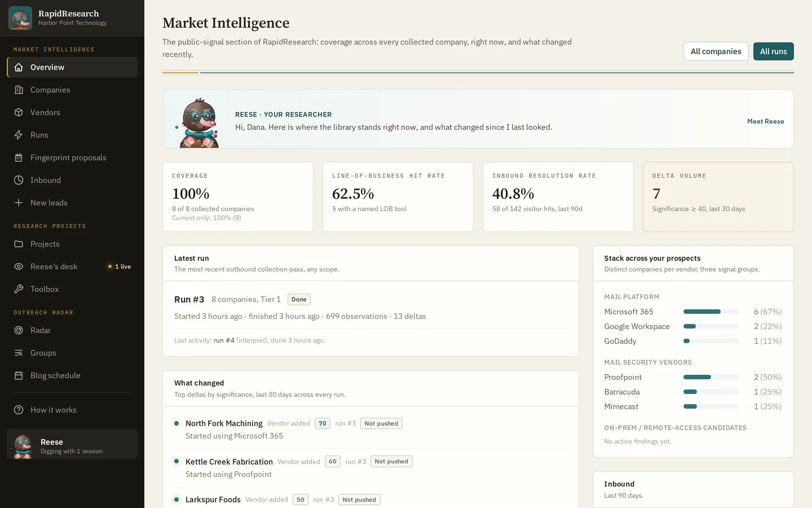Click the Run #3 heading
812x508 pixels.
pyautogui.click(x=189, y=300)
